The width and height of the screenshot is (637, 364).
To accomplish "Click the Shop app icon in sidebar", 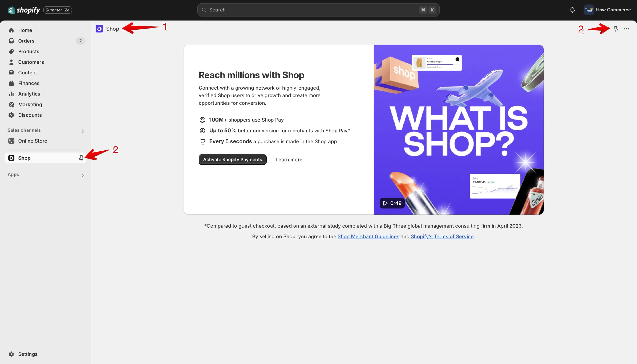I will click(x=11, y=158).
